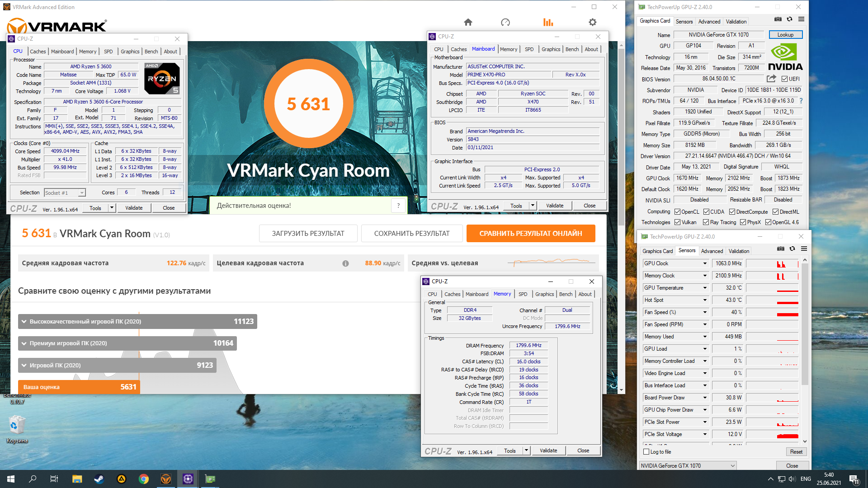The height and width of the screenshot is (488, 868).
Task: Click the Reset button in GPU-Z Sensors
Action: pos(796,452)
